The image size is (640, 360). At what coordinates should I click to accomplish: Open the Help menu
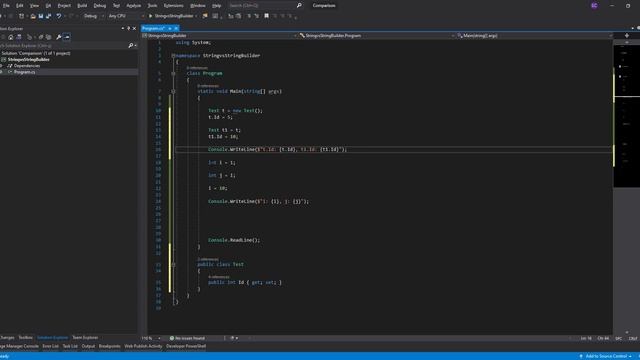pos(217,6)
